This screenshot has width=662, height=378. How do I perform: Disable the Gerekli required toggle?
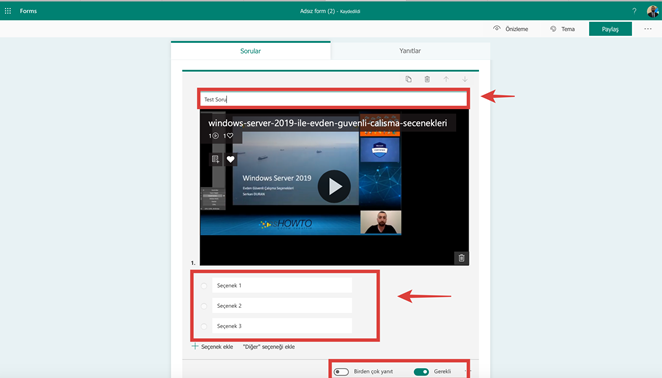pyautogui.click(x=421, y=372)
